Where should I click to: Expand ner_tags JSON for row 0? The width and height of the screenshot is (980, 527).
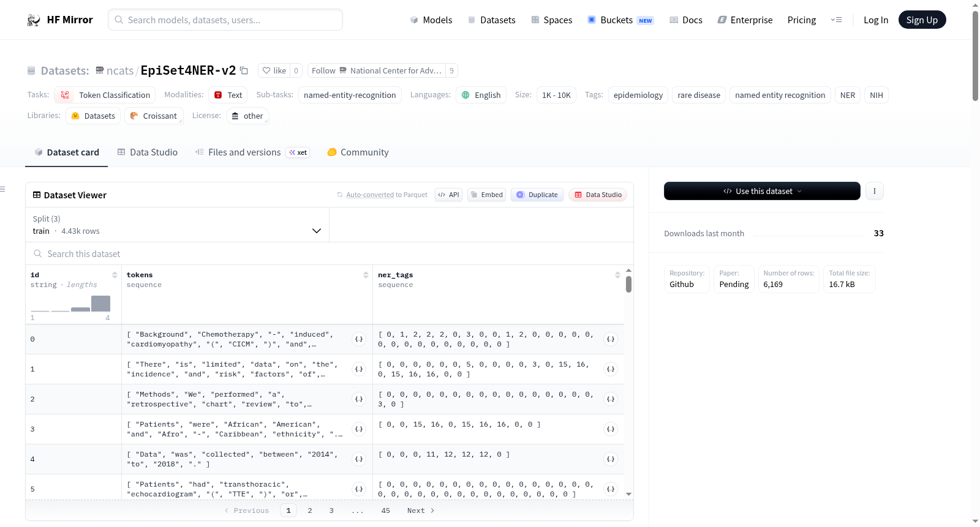611,339
